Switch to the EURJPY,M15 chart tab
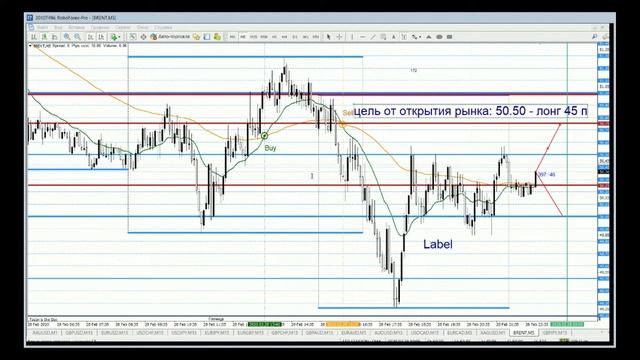Image resolution: width=640 pixels, height=360 pixels. [x=217, y=333]
